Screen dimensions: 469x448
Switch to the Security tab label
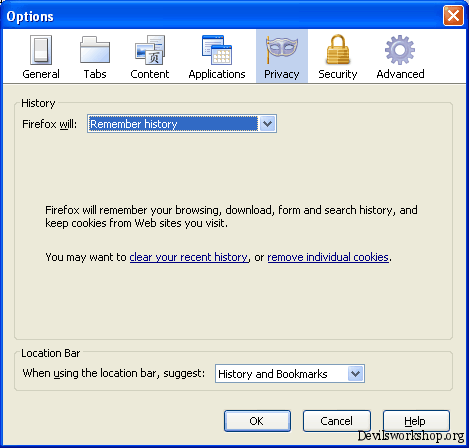tap(338, 74)
